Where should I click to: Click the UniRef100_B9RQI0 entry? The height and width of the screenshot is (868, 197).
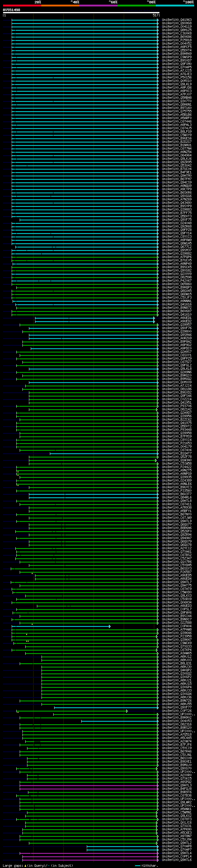(x=176, y=375)
